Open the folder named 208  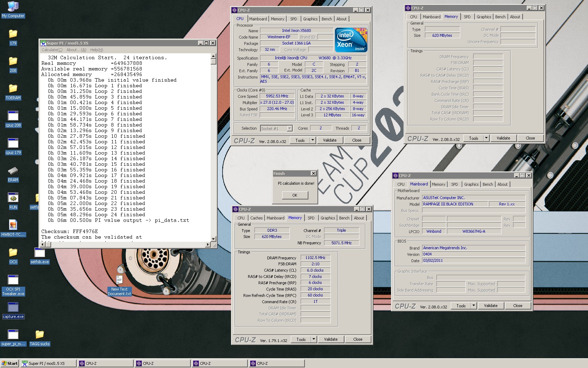coord(13,64)
